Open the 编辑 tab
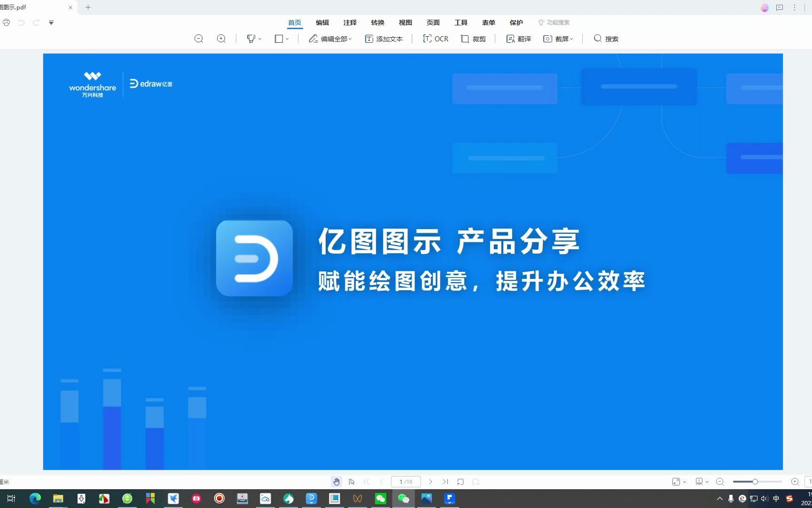The height and width of the screenshot is (508, 812). tap(322, 23)
